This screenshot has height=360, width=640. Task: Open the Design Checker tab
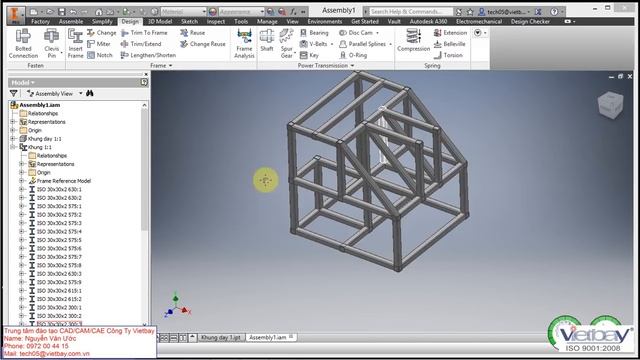[530, 21]
